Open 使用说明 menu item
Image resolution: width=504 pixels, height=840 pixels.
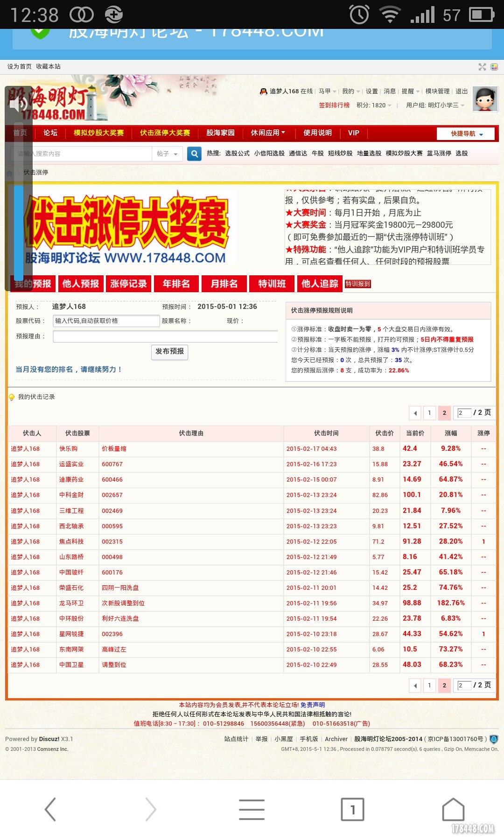(317, 133)
